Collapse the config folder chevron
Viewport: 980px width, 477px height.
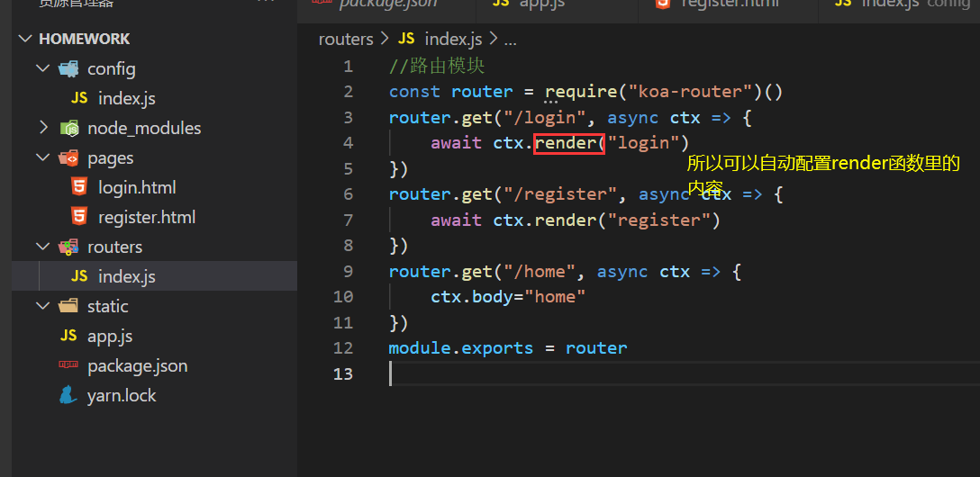42,68
